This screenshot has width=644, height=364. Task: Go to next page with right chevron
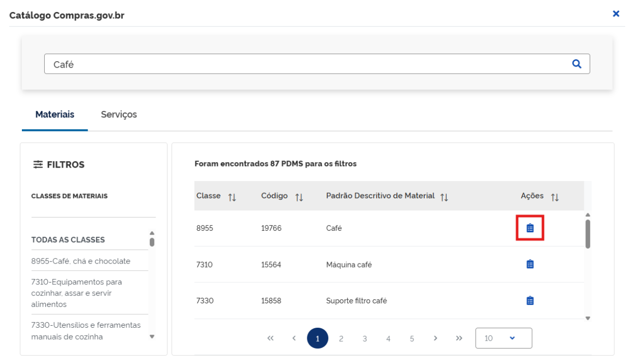coord(435,338)
